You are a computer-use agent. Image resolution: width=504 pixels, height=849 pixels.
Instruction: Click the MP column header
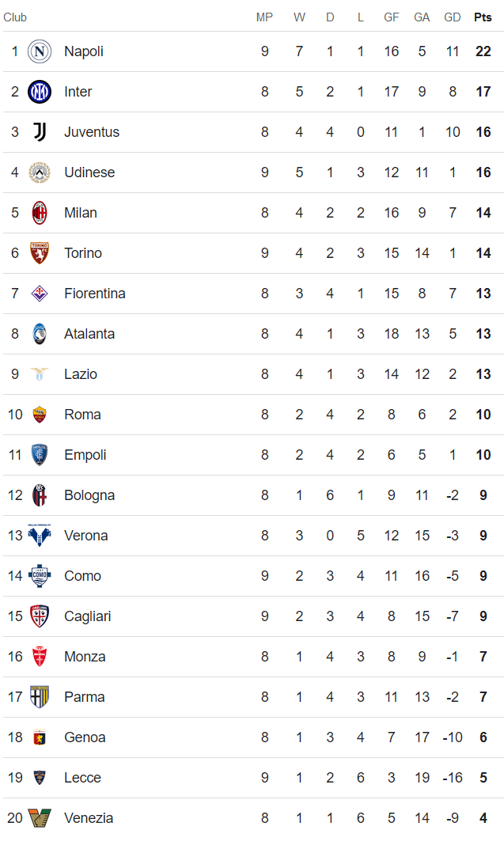pyautogui.click(x=264, y=17)
